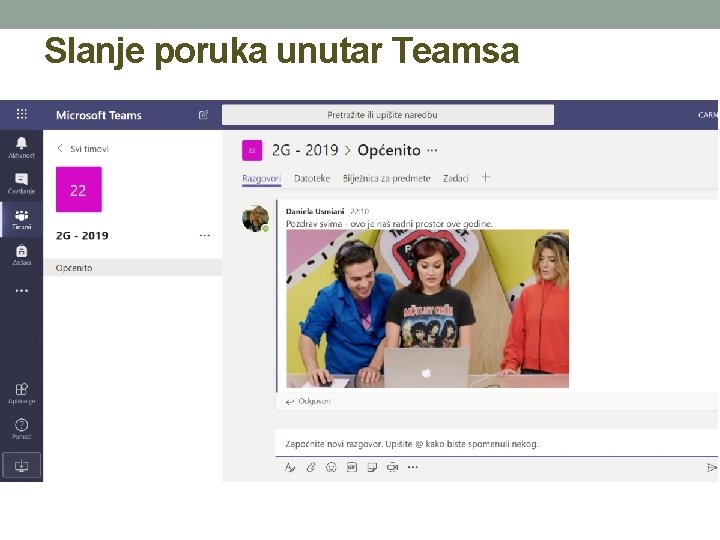This screenshot has width=720, height=540.
Task: Show more apps ellipsis in sidebar
Action: [x=22, y=291]
